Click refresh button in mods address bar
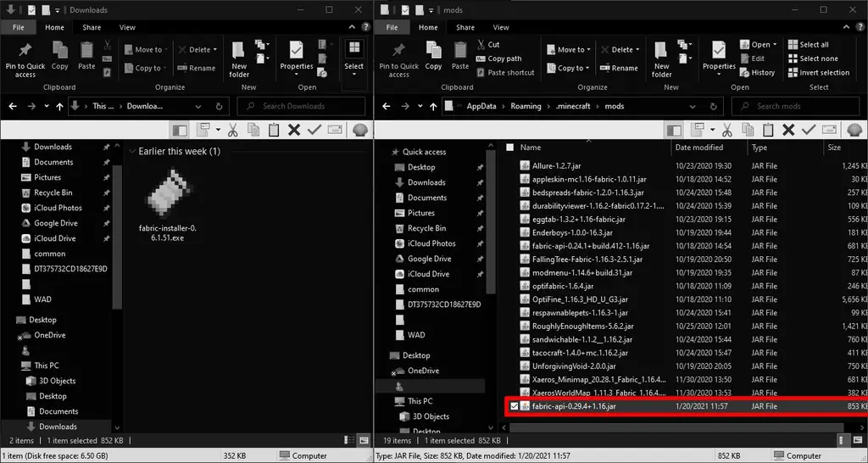Image resolution: width=868 pixels, height=463 pixels. 713,106
